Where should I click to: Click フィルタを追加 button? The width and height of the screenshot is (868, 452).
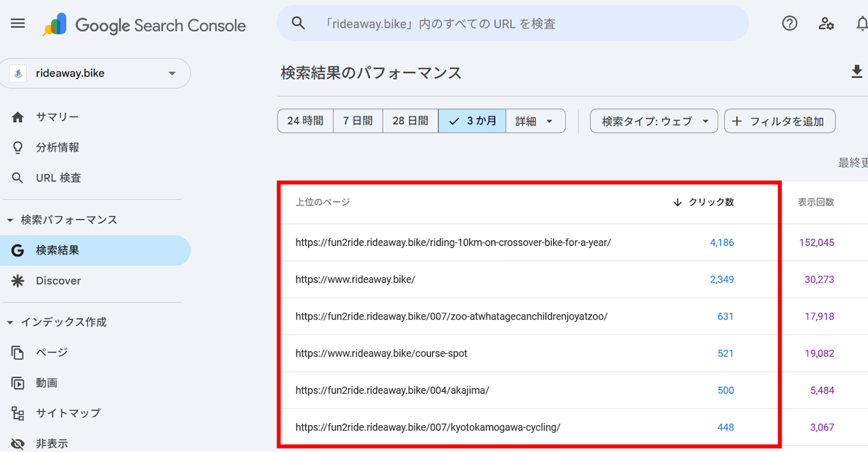point(780,121)
